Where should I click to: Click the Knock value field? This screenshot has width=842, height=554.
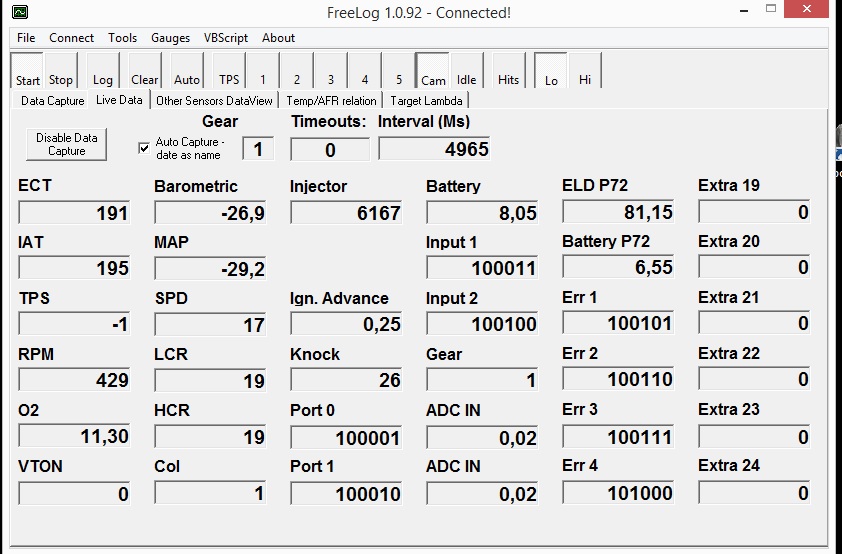coord(346,380)
